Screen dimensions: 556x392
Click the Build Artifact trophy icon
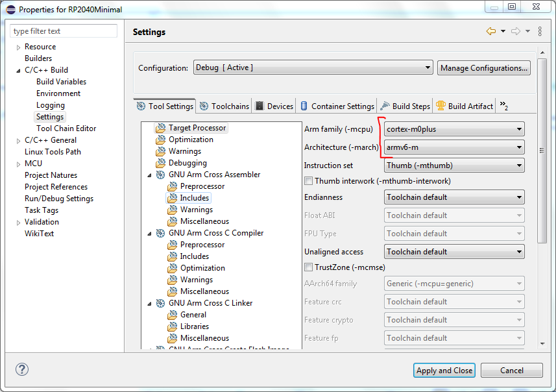tap(441, 106)
